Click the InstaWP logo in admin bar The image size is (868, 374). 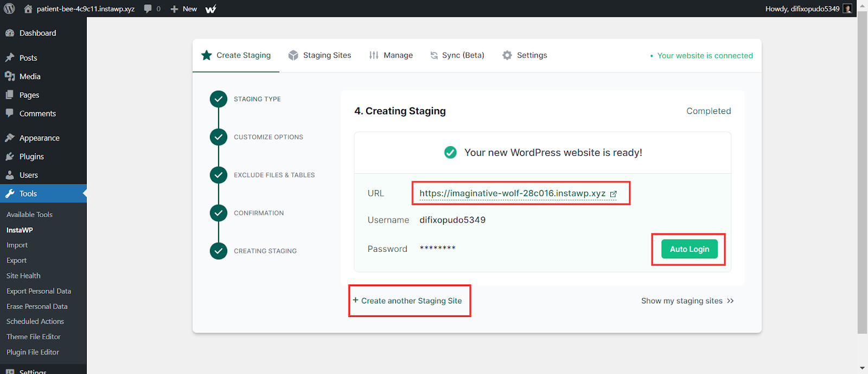click(211, 9)
